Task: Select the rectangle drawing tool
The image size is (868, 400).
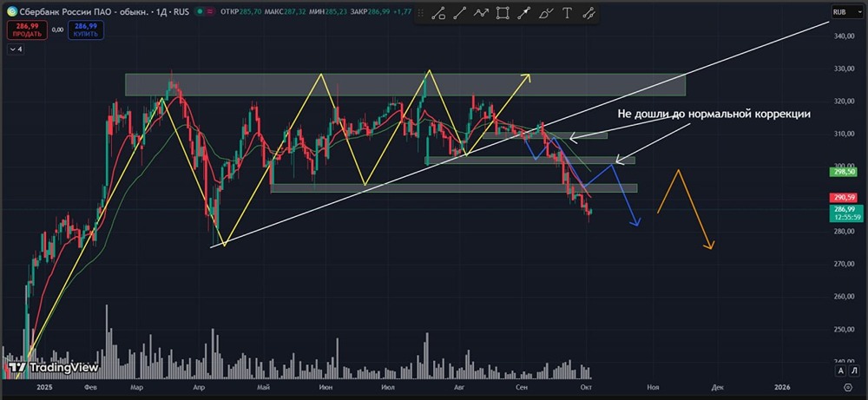Action: (503, 13)
